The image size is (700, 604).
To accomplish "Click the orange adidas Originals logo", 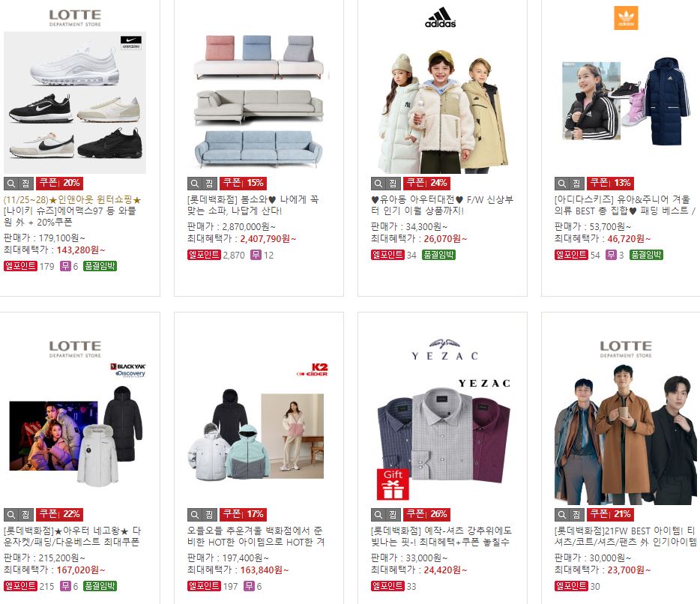I will pos(626,18).
